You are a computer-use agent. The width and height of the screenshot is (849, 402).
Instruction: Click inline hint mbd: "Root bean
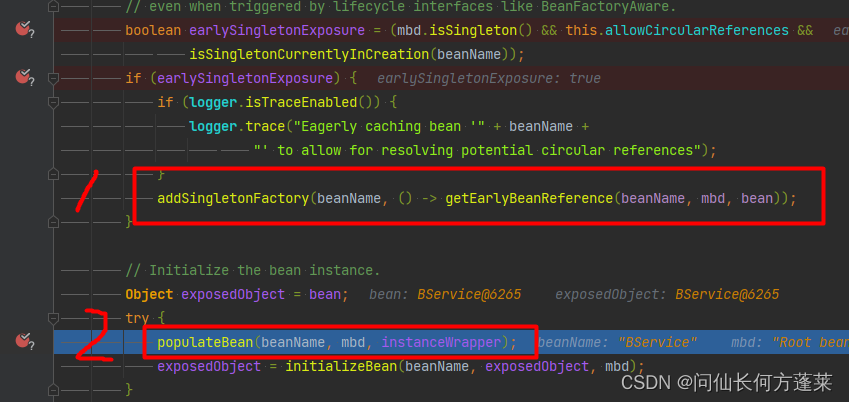[x=790, y=342]
